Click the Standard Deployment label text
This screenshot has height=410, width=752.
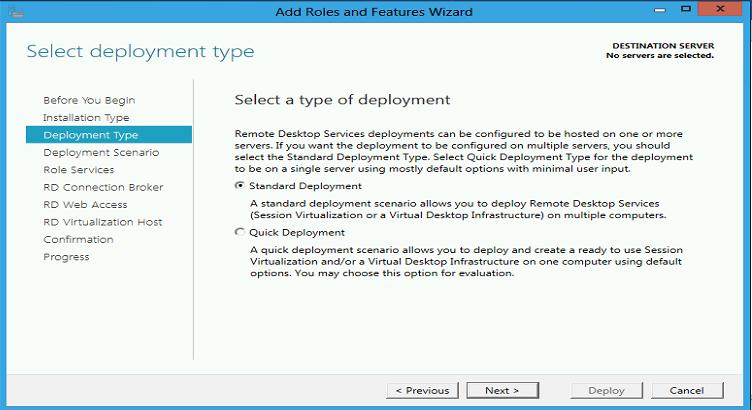306,186
